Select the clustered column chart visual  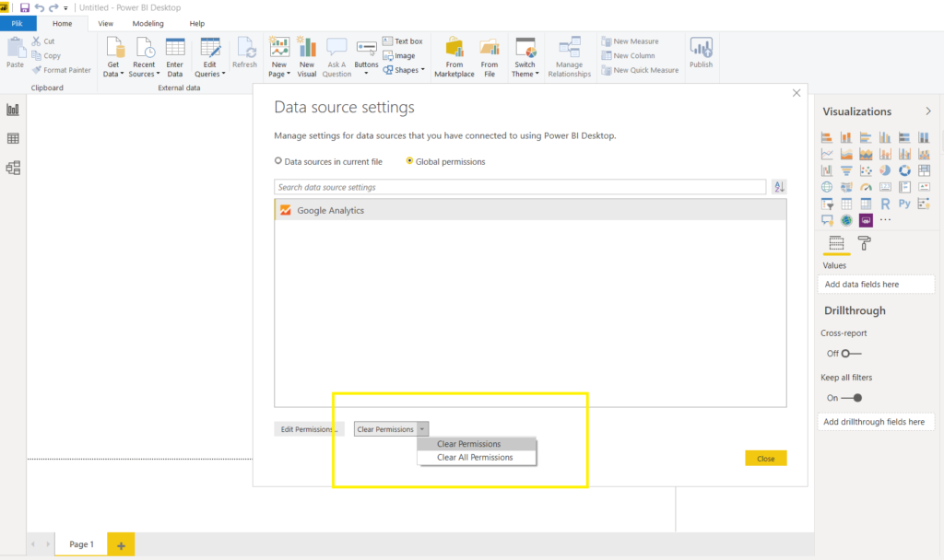(x=885, y=138)
